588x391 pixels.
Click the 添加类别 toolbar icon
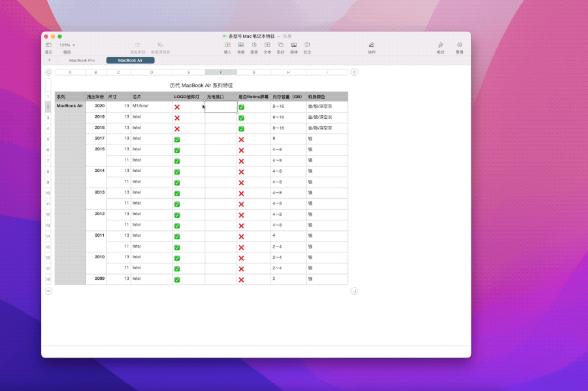click(138, 45)
